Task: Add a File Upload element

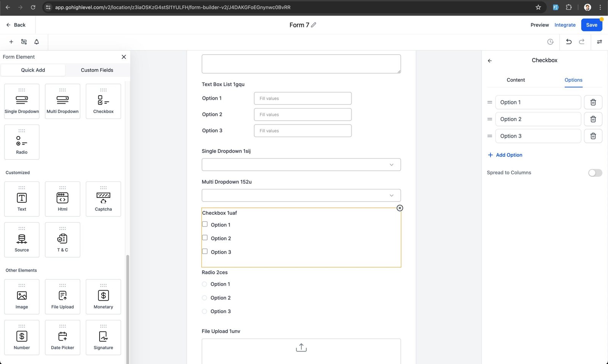Action: click(x=62, y=297)
